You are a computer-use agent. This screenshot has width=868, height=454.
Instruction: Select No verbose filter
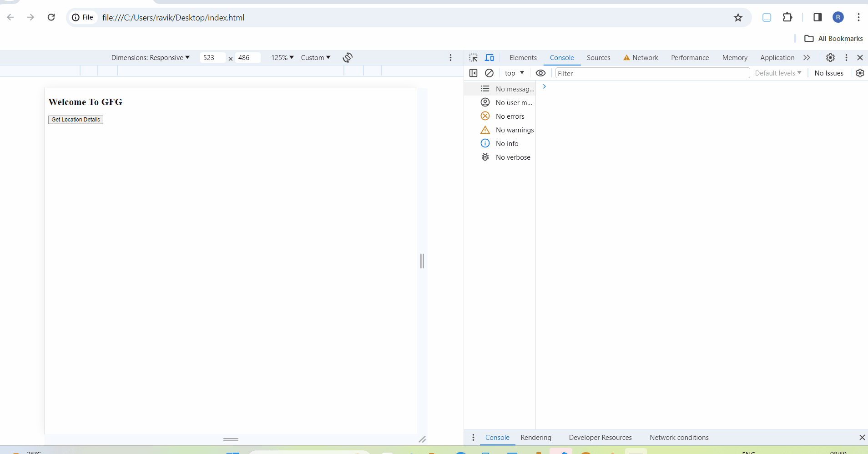[500, 157]
